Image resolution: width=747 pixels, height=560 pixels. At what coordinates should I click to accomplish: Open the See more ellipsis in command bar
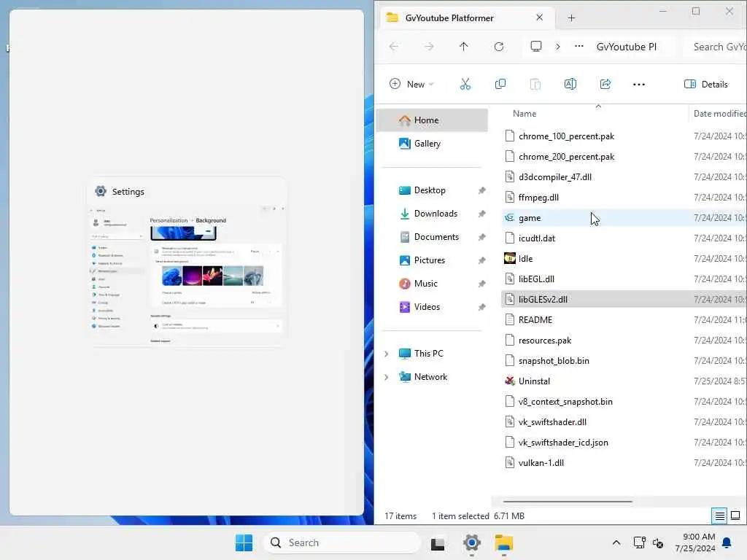(x=639, y=85)
